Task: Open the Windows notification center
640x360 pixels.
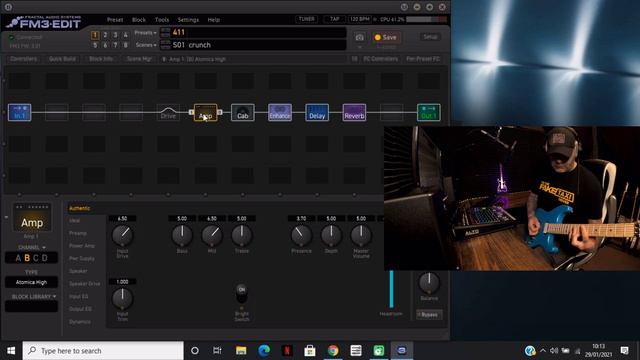Action: pyautogui.click(x=624, y=351)
